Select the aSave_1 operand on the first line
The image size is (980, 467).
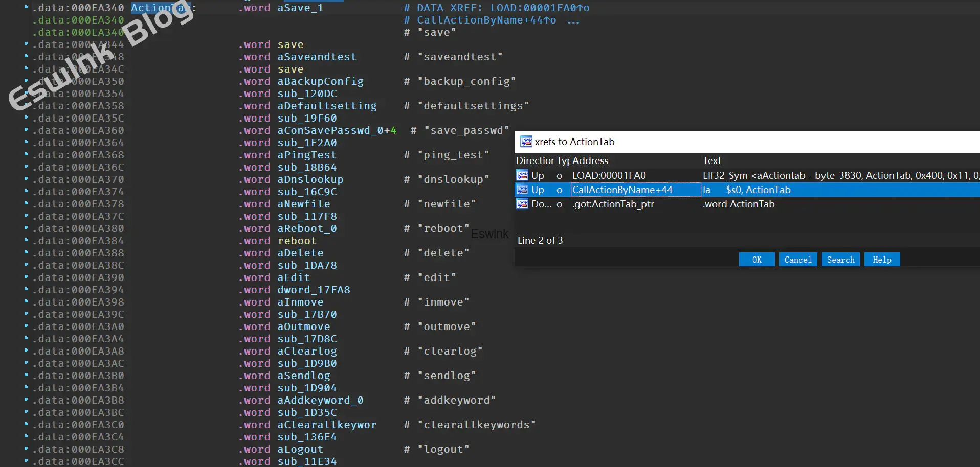(x=300, y=8)
